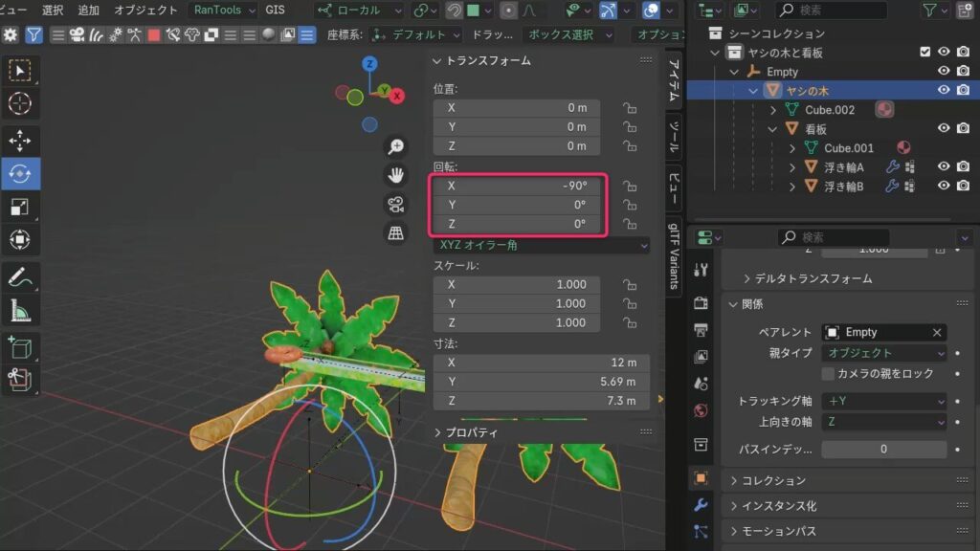Open Tool properties tab icon
980x551 pixels.
[701, 270]
